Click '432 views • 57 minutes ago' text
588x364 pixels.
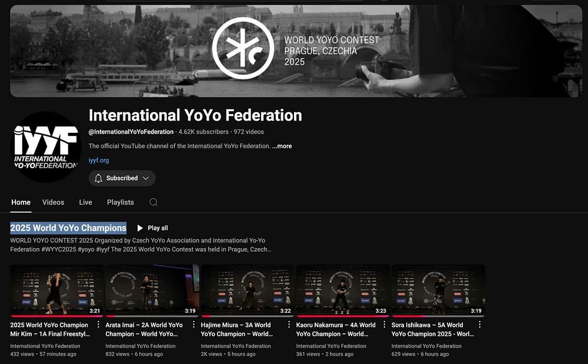point(43,354)
